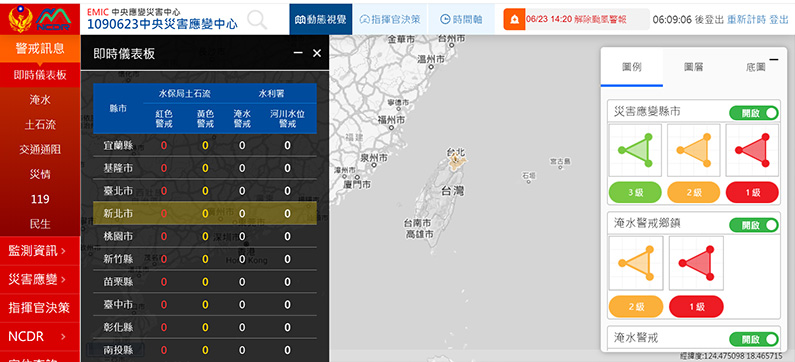Toggle 淹水警戒 layer switch
Screen dimensions: 795x362
click(x=753, y=339)
